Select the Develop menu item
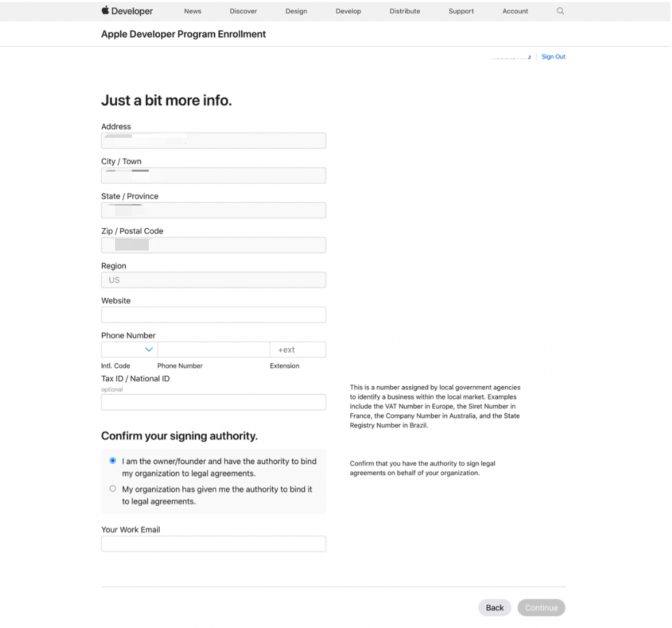The image size is (672, 628). [348, 11]
